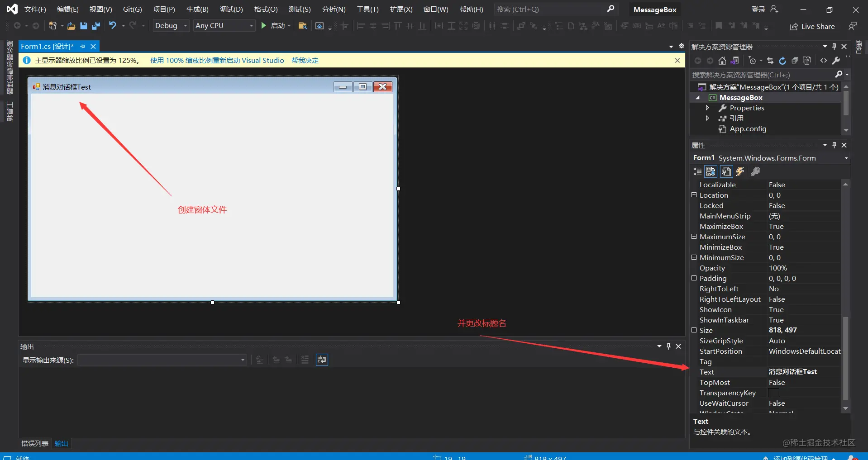Click the Text property value field
This screenshot has height=460, width=868.
[x=804, y=372]
